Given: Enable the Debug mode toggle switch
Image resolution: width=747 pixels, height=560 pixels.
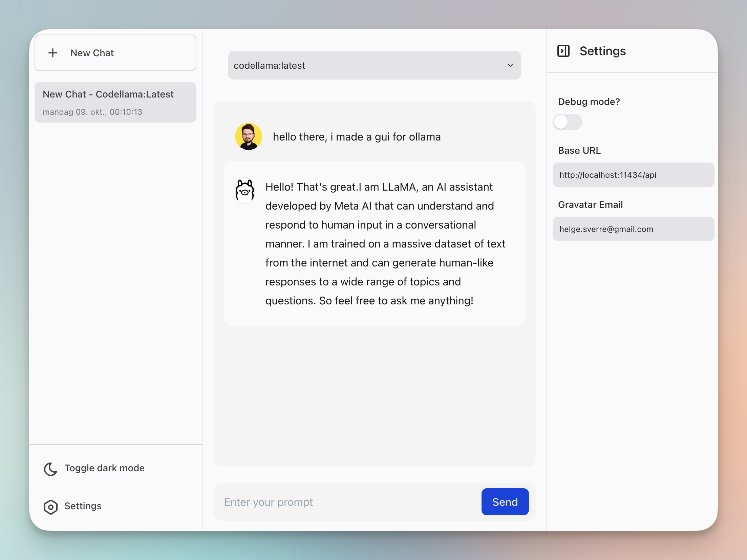Looking at the screenshot, I should pos(567,121).
